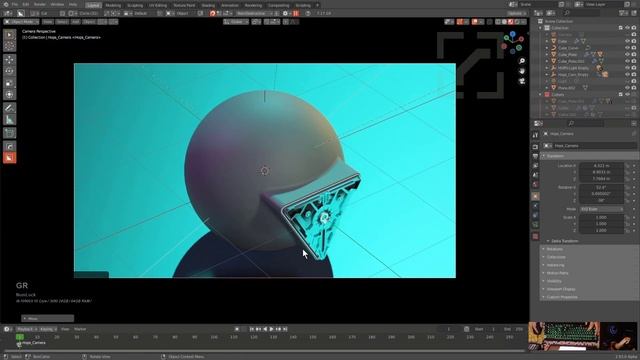Switch to the Animation workspace tab

pos(229,5)
